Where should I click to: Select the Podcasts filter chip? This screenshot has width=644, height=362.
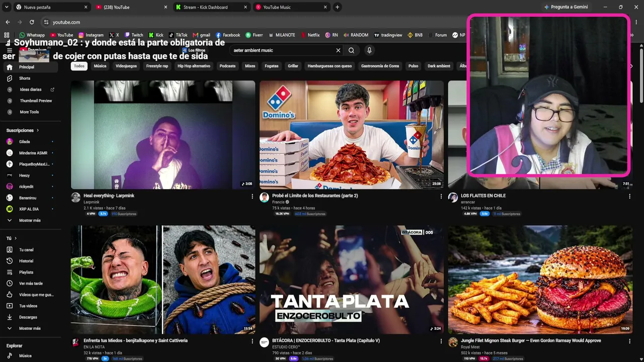click(227, 66)
